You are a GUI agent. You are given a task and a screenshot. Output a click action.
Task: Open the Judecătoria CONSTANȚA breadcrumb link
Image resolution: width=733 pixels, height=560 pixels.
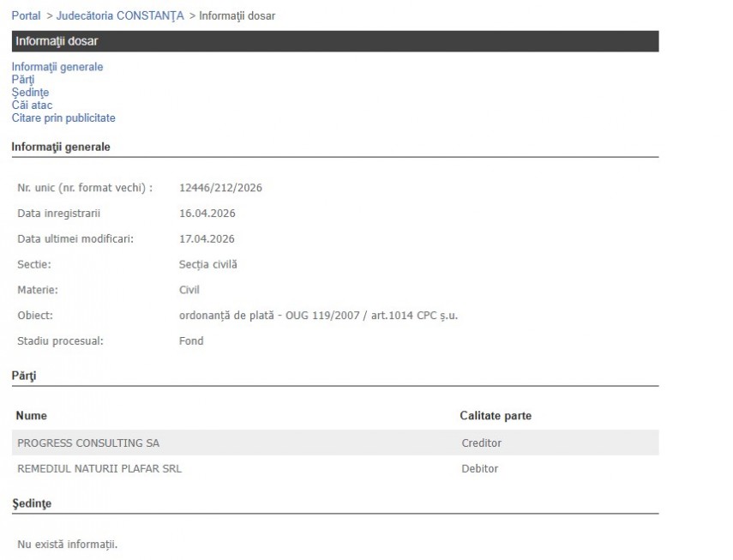click(x=120, y=16)
